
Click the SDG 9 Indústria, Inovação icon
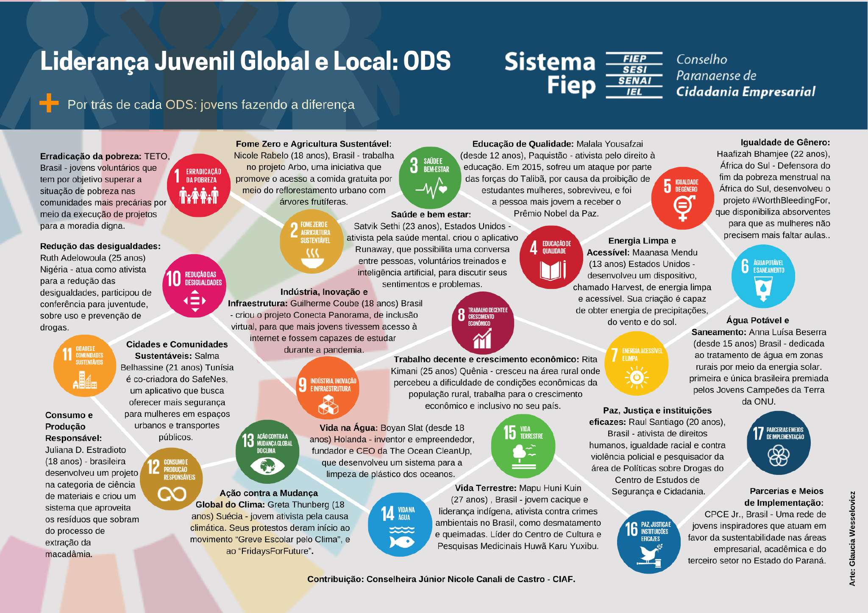(x=328, y=388)
